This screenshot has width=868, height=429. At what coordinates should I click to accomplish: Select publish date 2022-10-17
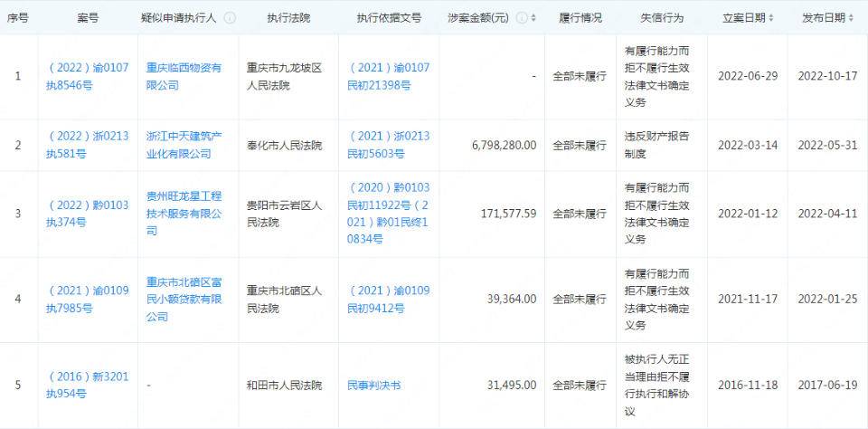tap(827, 77)
